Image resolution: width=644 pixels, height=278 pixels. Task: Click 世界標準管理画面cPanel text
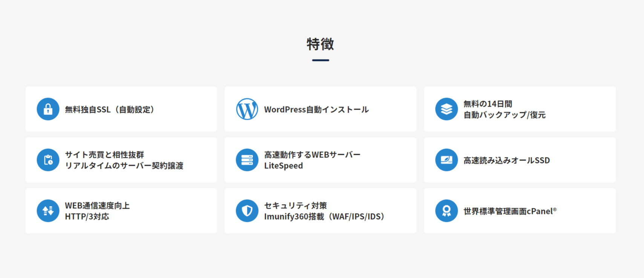[x=509, y=211]
